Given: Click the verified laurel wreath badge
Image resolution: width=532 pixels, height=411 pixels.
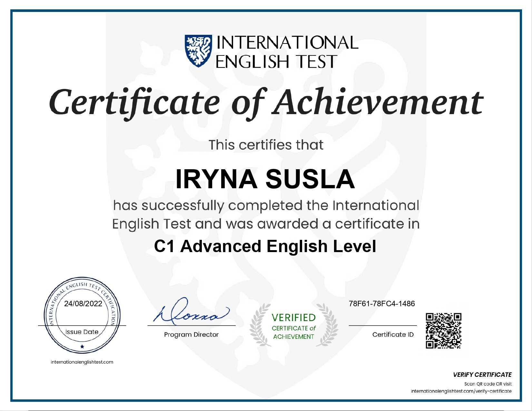Looking at the screenshot, I should pyautogui.click(x=294, y=325).
